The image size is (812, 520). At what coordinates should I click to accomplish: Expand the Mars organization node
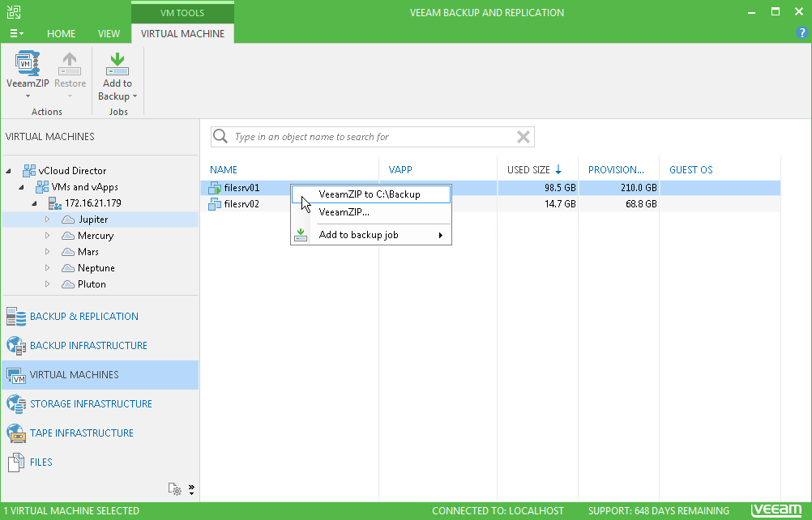47,252
